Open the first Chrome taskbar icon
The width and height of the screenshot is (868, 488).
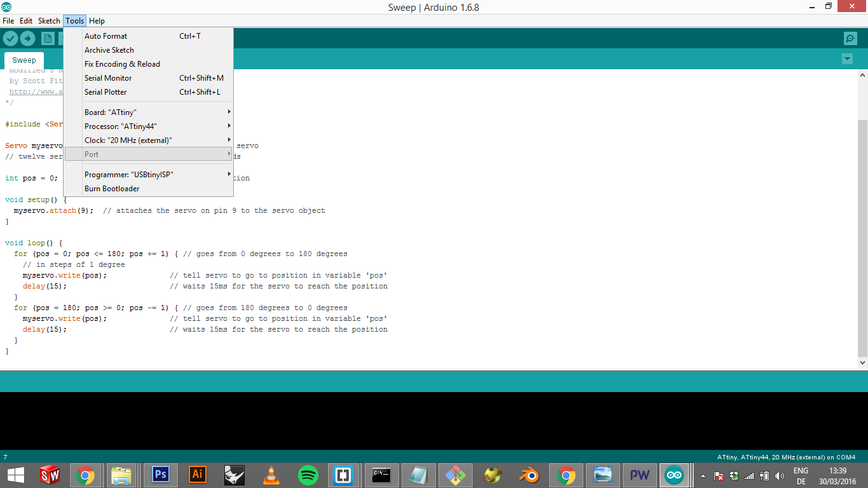[85, 475]
